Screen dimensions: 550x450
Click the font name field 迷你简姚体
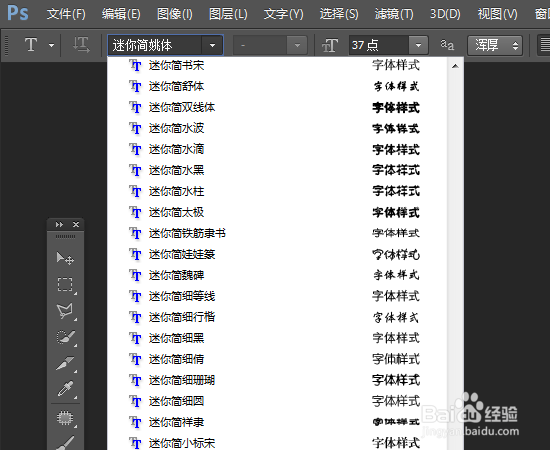(x=155, y=45)
